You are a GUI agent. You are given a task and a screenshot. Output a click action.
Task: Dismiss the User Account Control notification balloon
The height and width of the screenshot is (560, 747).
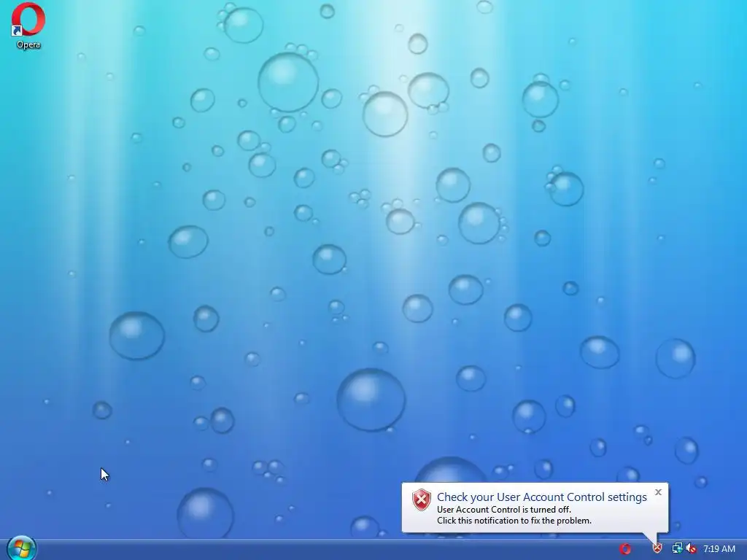click(659, 492)
